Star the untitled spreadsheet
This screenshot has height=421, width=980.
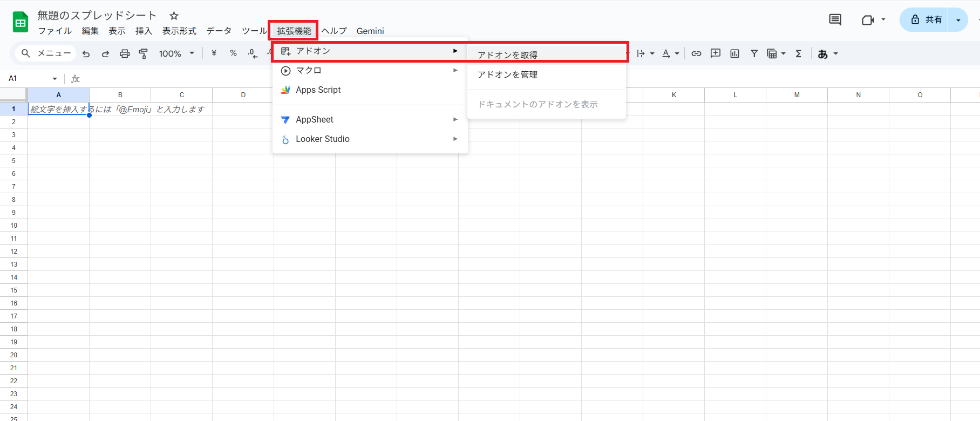pyautogui.click(x=174, y=16)
